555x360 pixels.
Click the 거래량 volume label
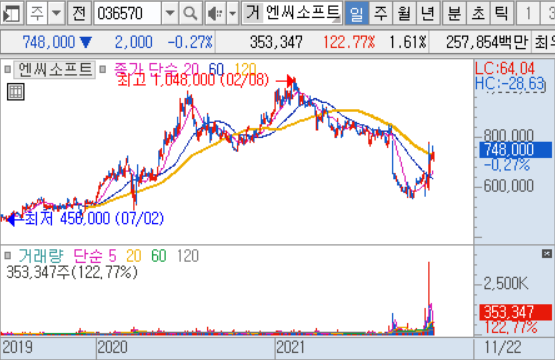coord(41,256)
